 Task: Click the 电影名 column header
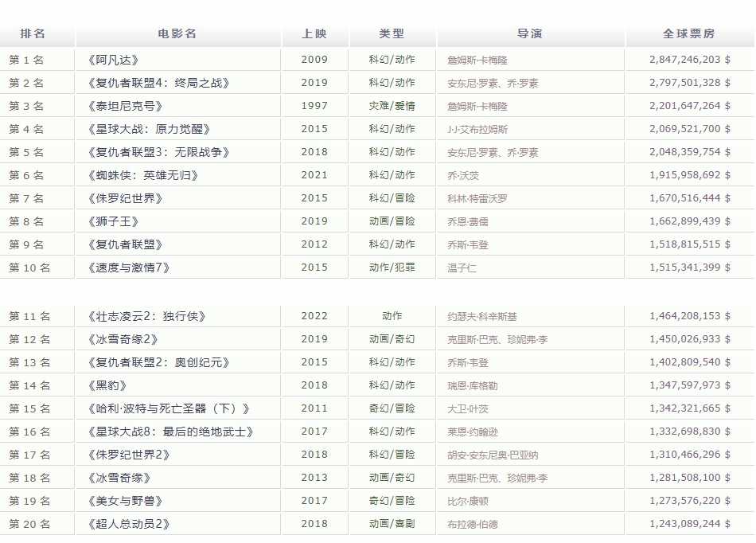pyautogui.click(x=177, y=33)
